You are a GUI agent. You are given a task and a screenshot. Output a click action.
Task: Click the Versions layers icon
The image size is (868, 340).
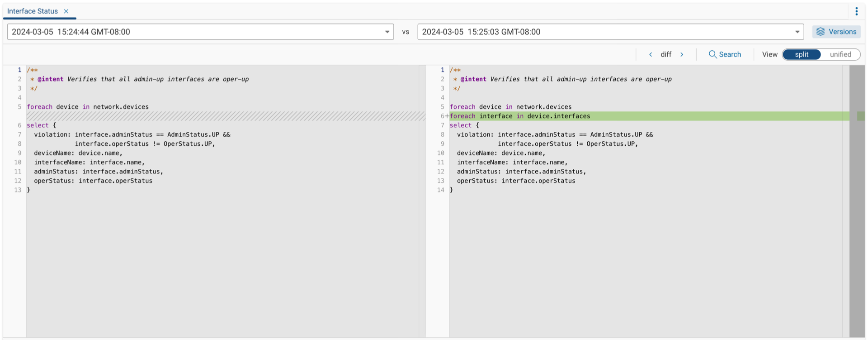821,32
